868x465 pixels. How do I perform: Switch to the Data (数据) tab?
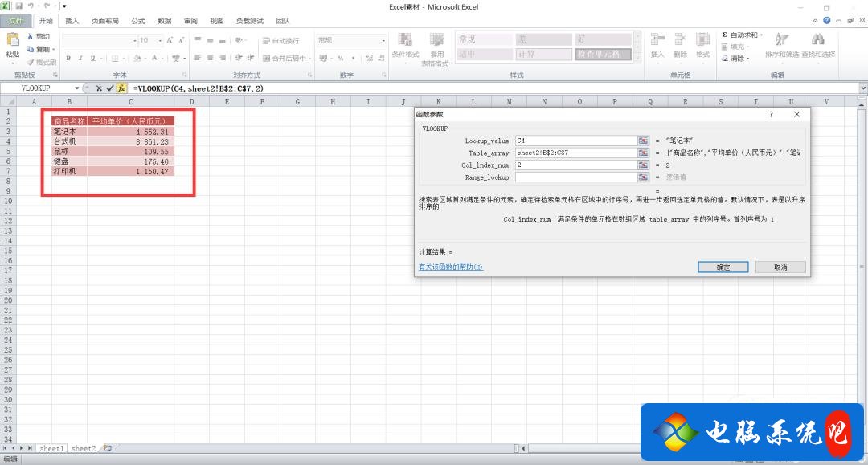[165, 21]
